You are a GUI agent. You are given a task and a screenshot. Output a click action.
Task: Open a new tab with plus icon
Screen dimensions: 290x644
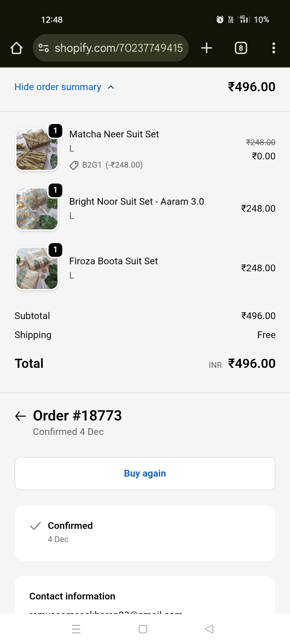click(206, 48)
